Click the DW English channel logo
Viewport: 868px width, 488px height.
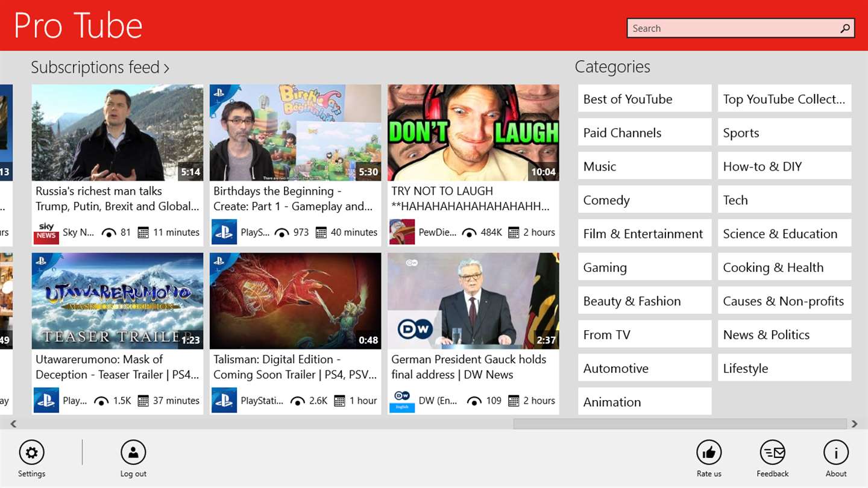(401, 400)
